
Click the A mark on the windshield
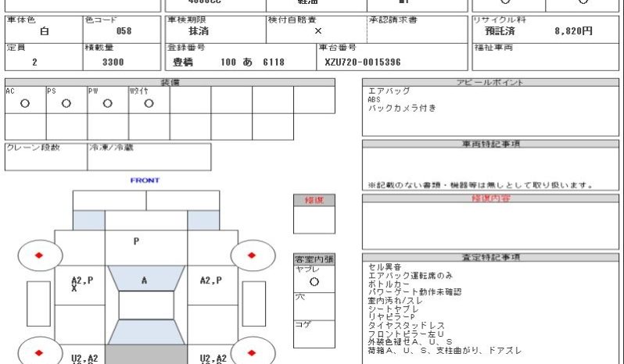point(144,280)
